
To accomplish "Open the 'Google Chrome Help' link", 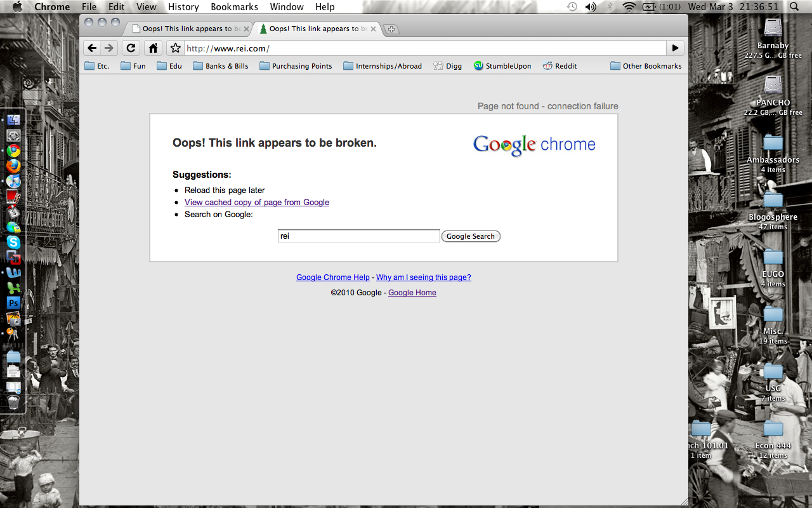I will (333, 277).
